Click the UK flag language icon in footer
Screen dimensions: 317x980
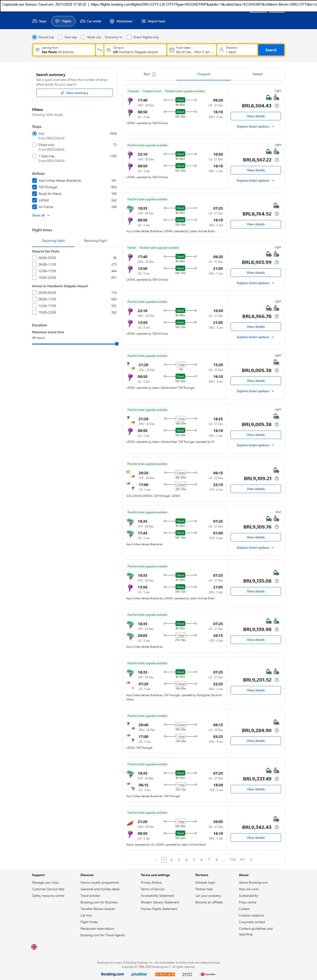[34, 947]
